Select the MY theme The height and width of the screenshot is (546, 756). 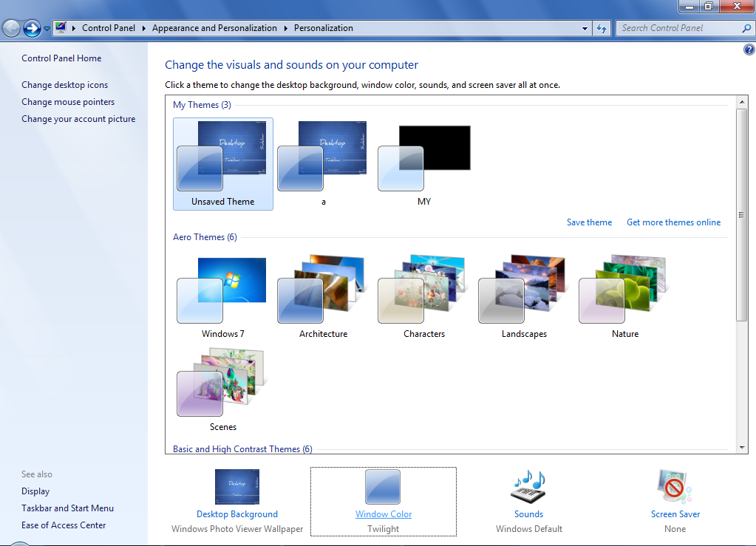click(424, 164)
